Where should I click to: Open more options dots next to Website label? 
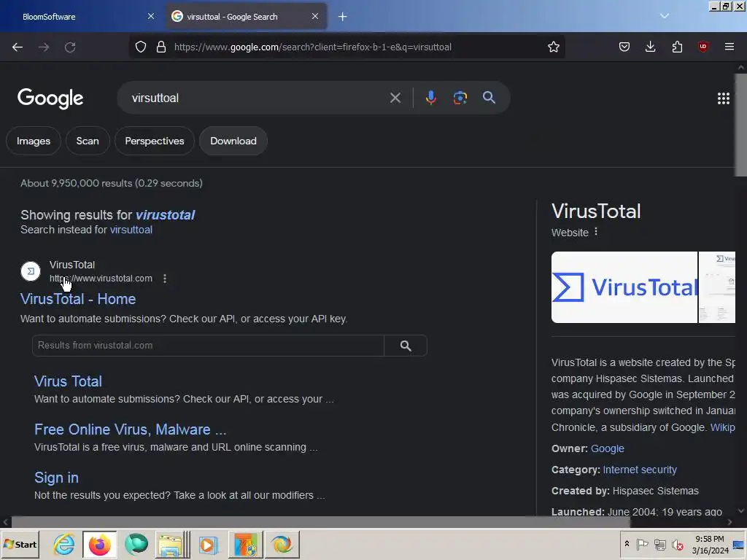[x=596, y=232]
